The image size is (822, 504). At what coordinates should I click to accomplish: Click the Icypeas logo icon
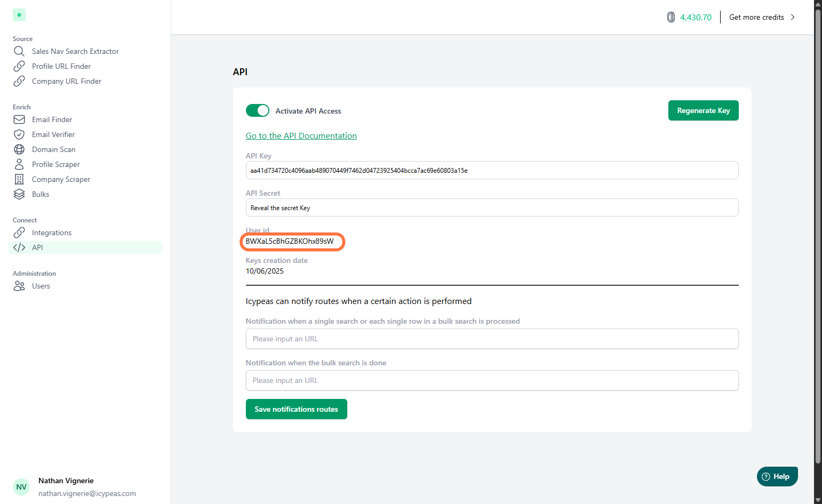[19, 15]
